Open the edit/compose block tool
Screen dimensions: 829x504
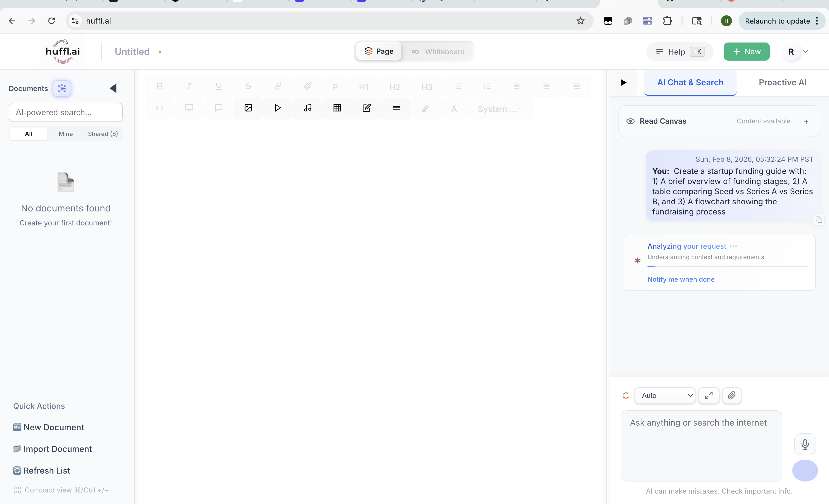click(366, 108)
